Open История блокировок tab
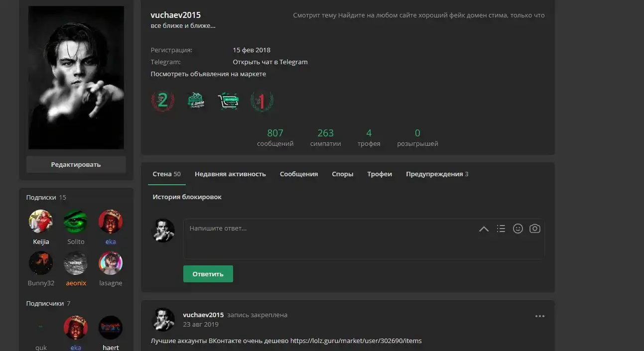This screenshot has width=644, height=351. 187,197
